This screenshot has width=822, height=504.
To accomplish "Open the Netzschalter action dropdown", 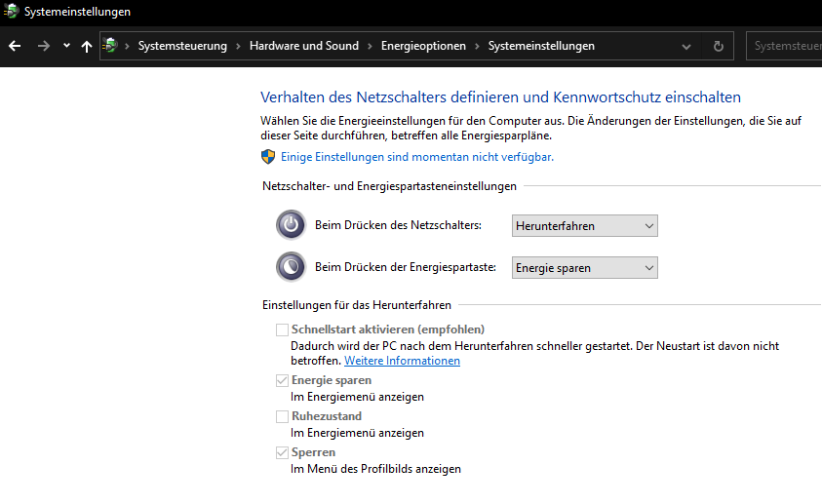I will pos(585,226).
